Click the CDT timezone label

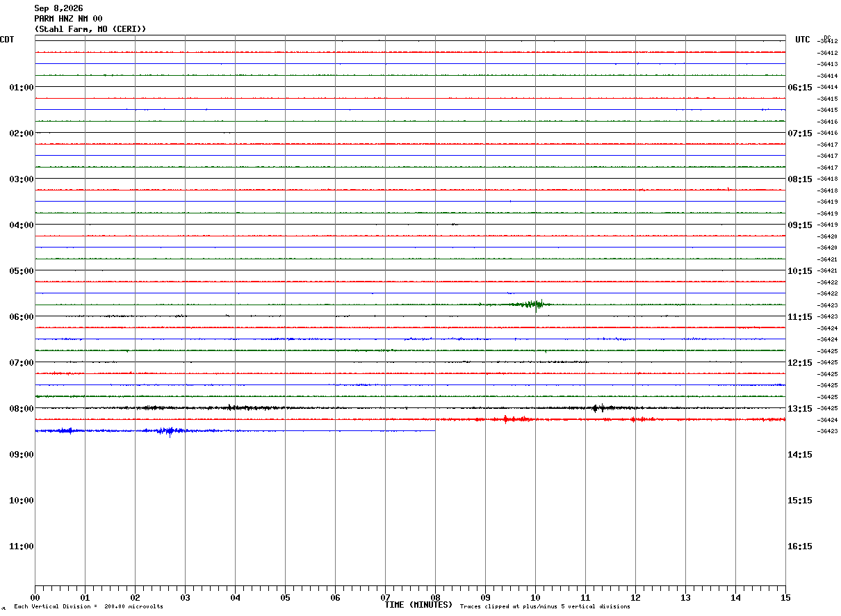[7, 40]
